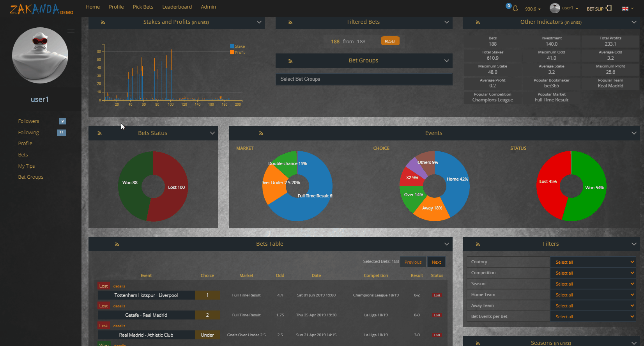Click the Following count badge 11

62,133
